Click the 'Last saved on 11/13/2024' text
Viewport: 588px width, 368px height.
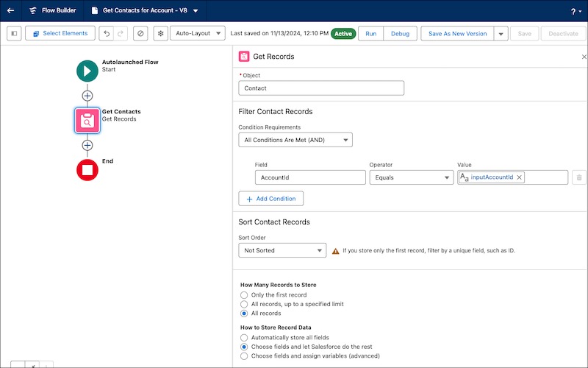point(279,33)
